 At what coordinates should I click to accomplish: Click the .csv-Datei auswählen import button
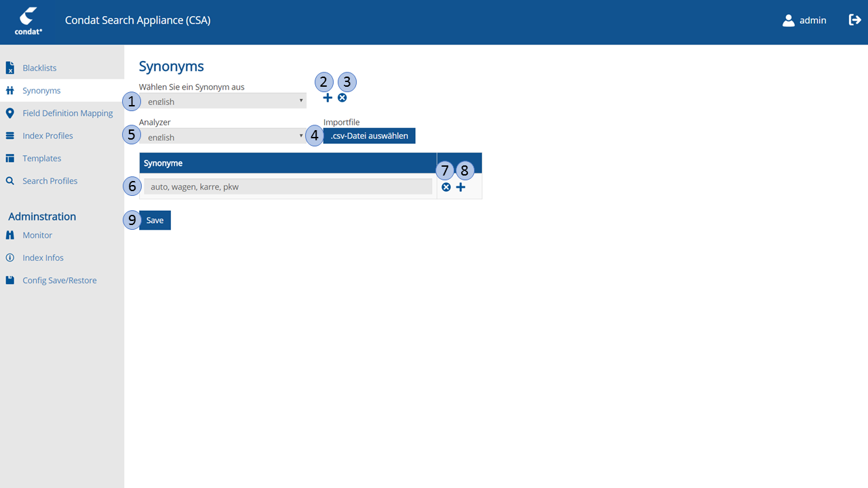[x=369, y=136]
